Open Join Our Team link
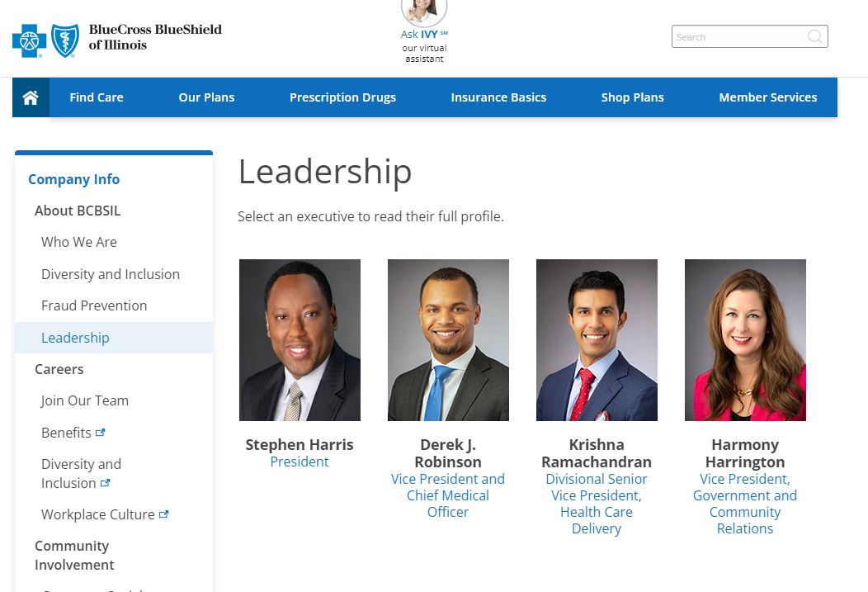Image resolution: width=868 pixels, height=592 pixels. coord(85,400)
